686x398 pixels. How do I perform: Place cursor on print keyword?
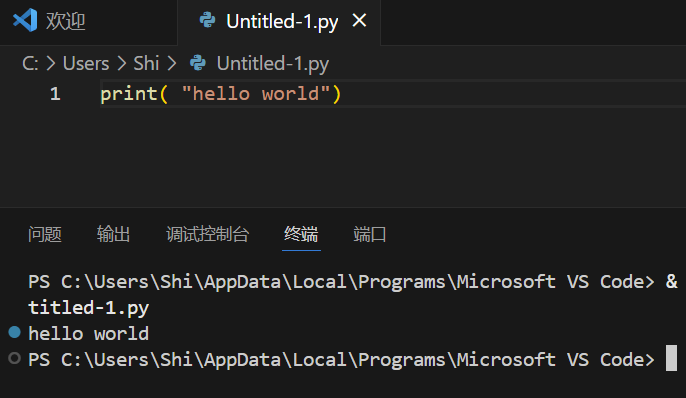129,94
